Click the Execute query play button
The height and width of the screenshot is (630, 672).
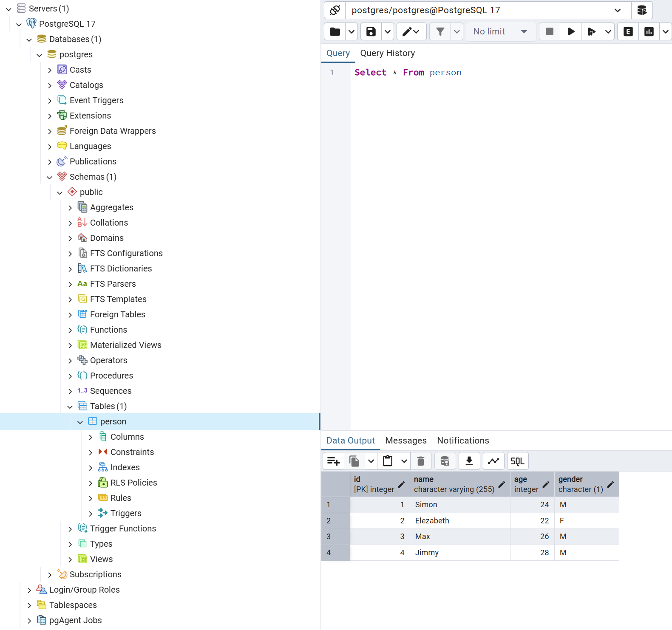571,31
